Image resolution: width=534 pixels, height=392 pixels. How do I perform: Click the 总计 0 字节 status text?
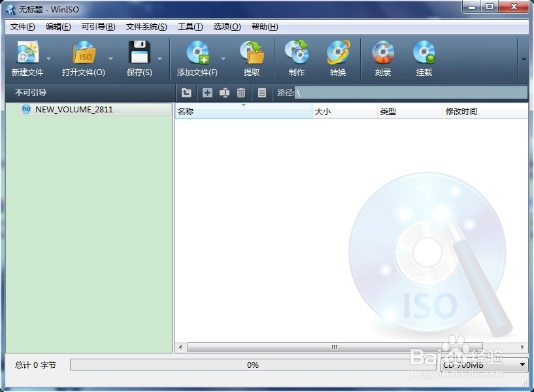pyautogui.click(x=35, y=365)
